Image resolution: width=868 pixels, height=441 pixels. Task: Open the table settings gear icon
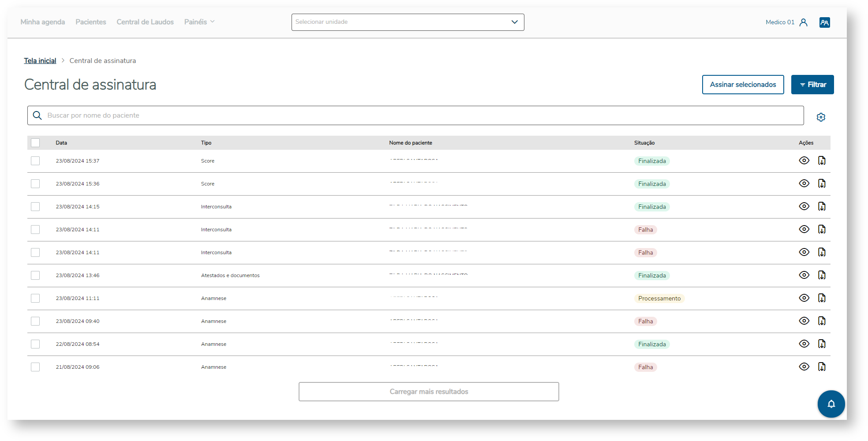[820, 117]
